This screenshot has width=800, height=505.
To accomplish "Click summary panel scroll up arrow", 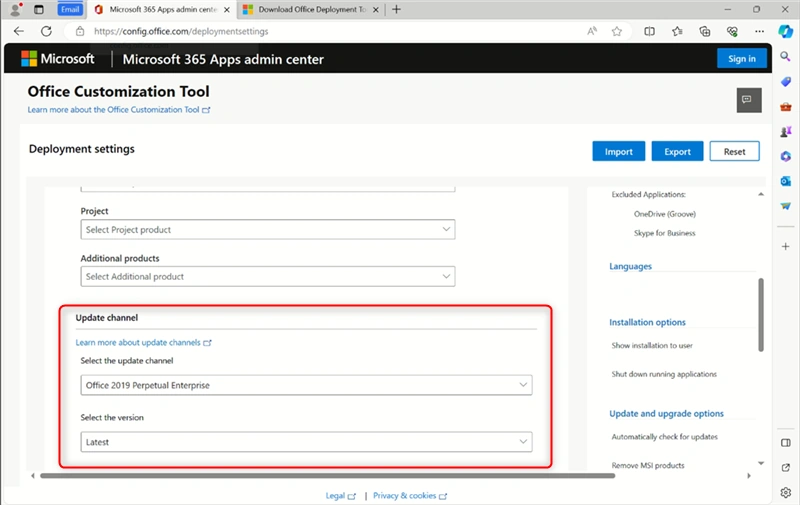I will tap(761, 194).
